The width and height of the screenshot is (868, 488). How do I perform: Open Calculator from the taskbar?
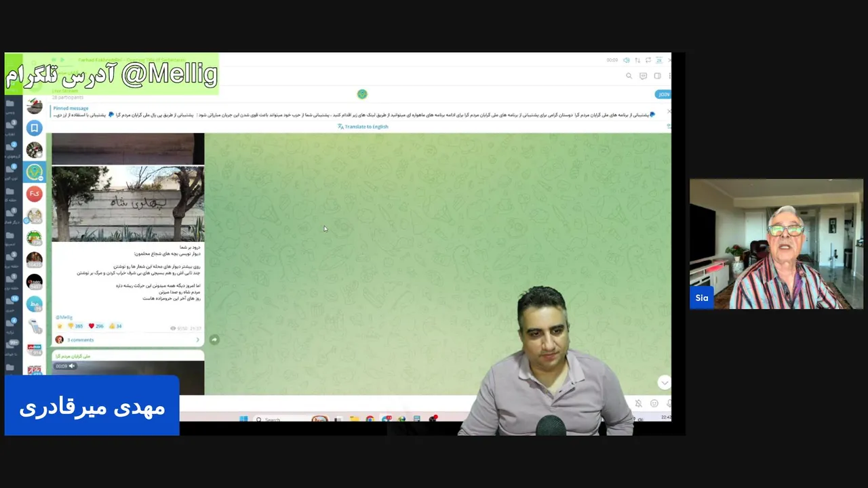pyautogui.click(x=416, y=419)
